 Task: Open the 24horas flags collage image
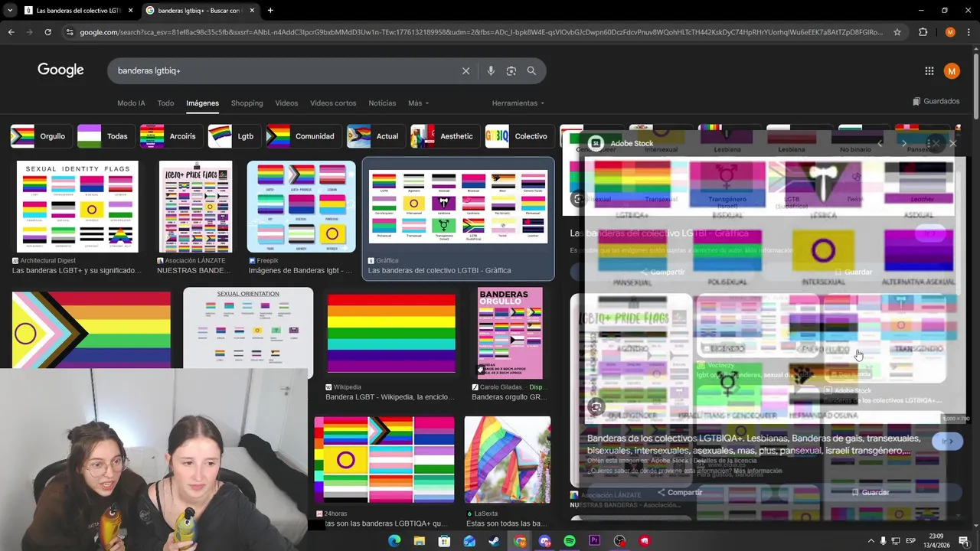384,460
